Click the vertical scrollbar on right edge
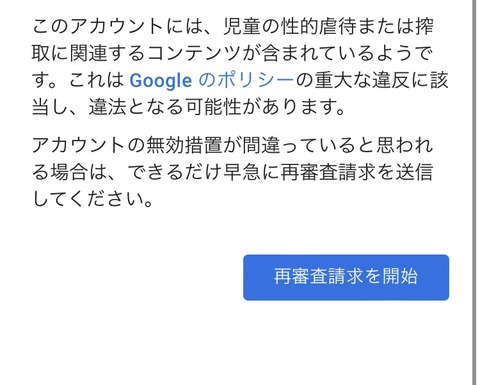 (x=474, y=192)
